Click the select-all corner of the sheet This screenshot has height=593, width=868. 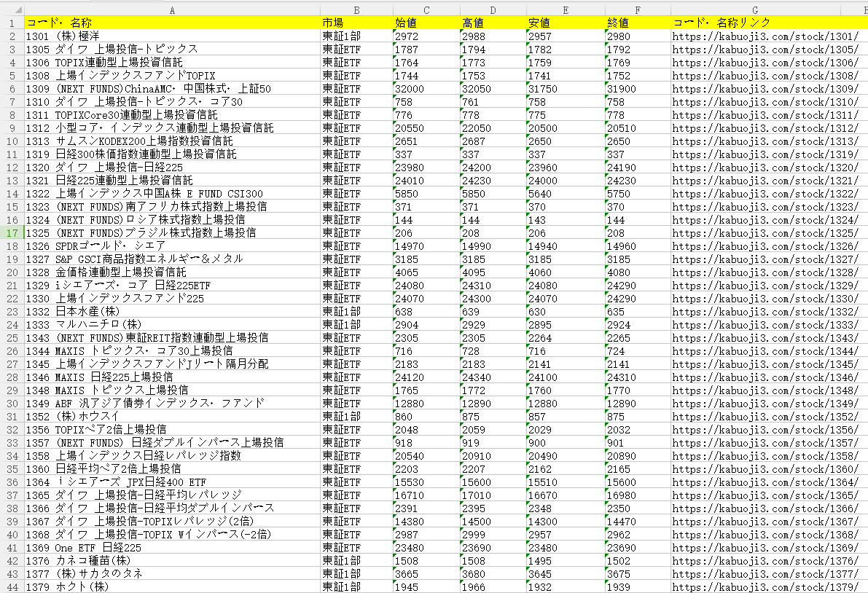tap(12, 9)
